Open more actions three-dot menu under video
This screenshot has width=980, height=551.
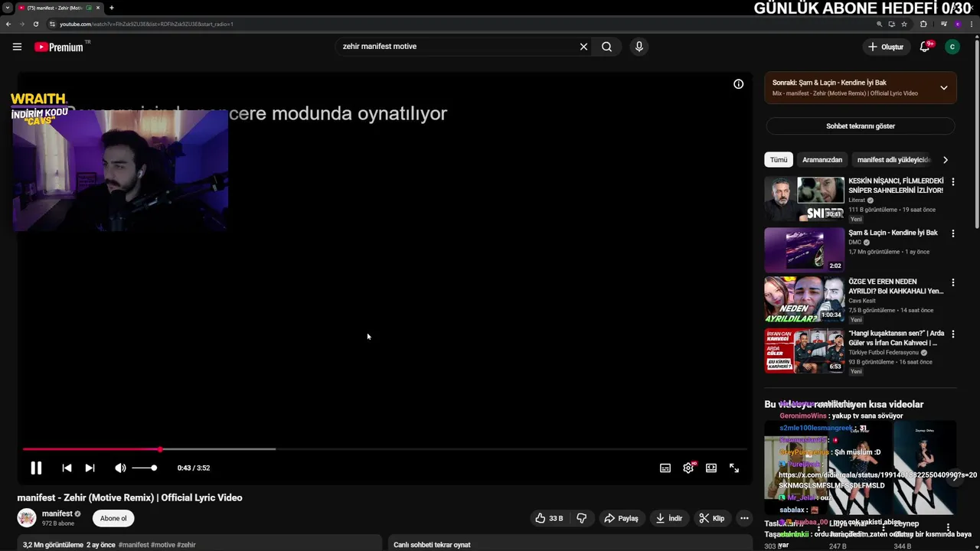[x=744, y=519]
